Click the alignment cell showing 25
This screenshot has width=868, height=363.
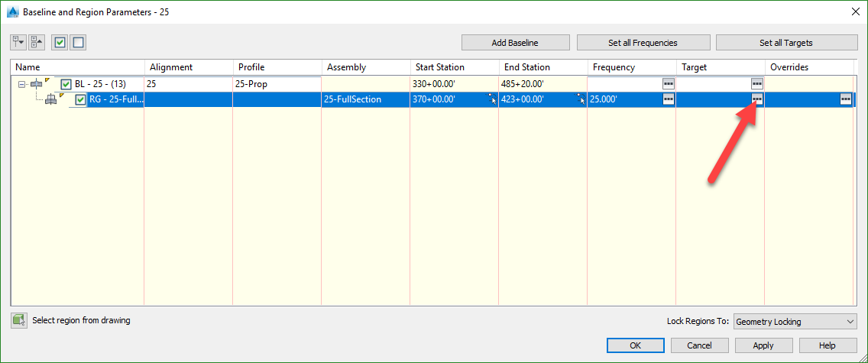pyautogui.click(x=189, y=85)
